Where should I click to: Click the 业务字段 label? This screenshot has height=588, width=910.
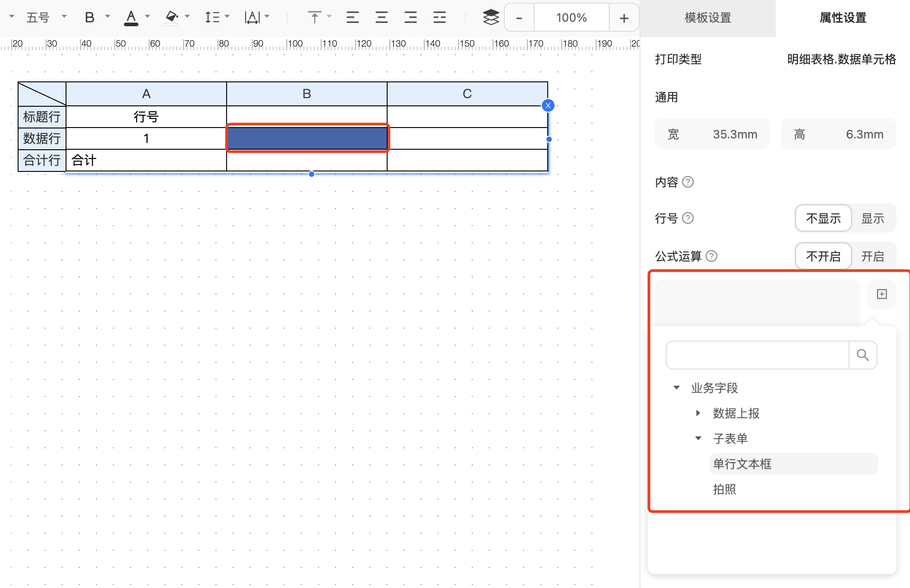715,388
